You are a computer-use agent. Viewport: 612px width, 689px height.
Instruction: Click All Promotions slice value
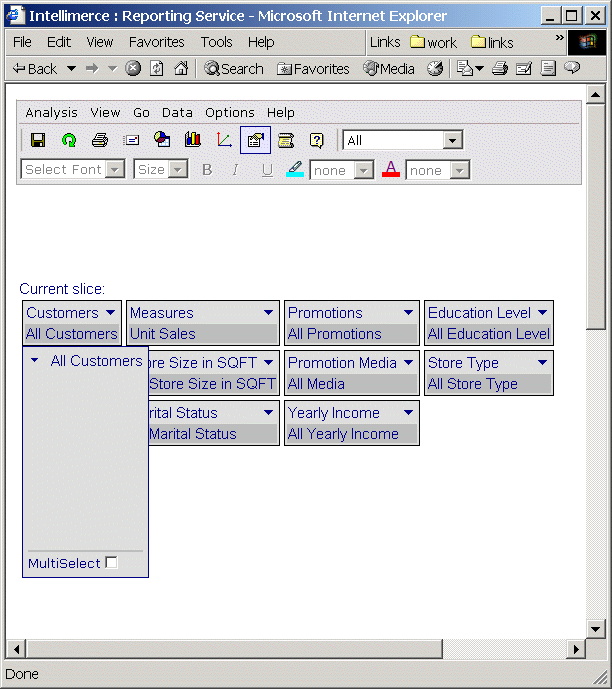pyautogui.click(x=334, y=334)
